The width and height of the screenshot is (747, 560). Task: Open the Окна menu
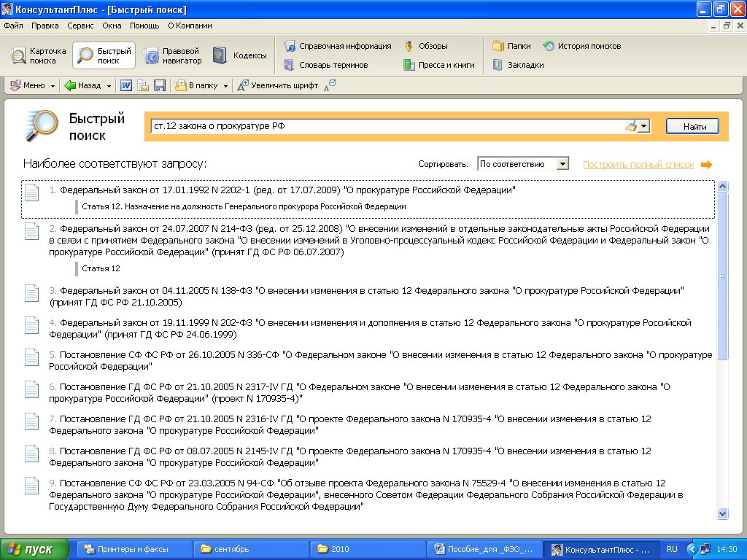coord(112,26)
